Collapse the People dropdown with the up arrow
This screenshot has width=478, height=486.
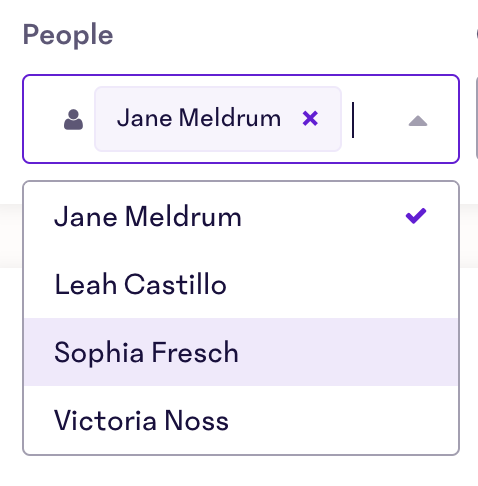click(418, 121)
